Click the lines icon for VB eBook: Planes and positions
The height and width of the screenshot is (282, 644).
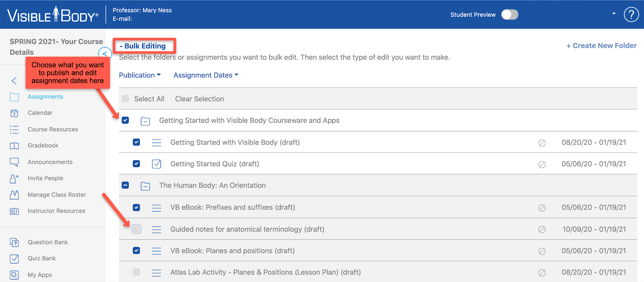pos(157,251)
